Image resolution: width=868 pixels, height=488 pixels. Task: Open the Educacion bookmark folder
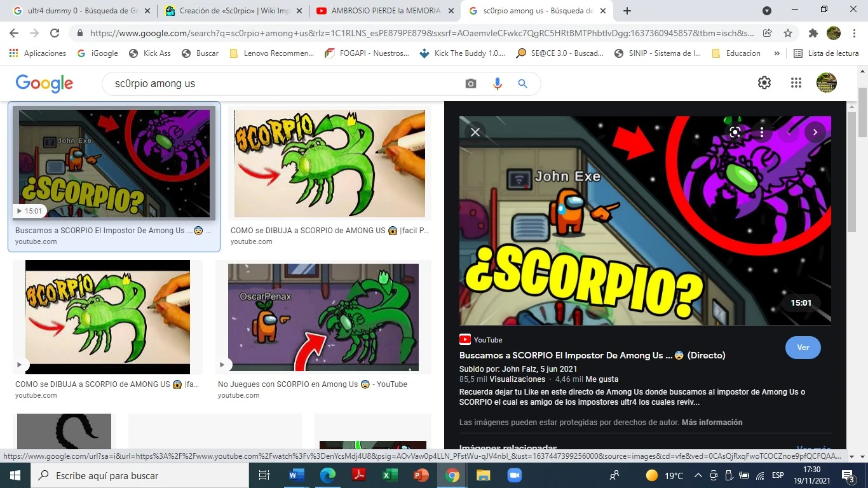tap(736, 53)
